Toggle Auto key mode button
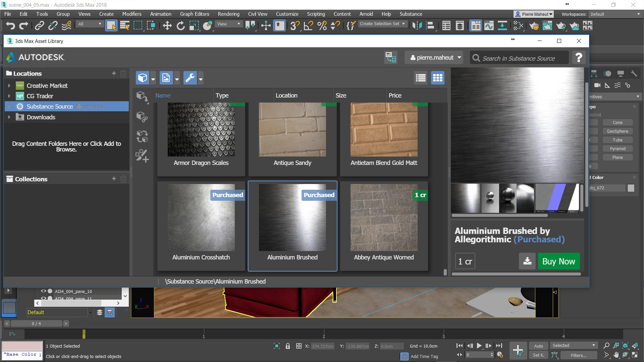This screenshot has width=644, height=362. 538,346
